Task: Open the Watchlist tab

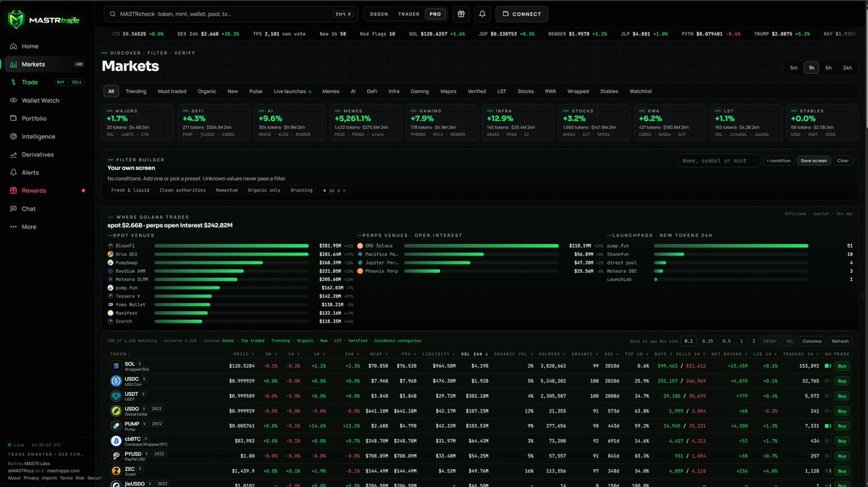Action: [641, 91]
